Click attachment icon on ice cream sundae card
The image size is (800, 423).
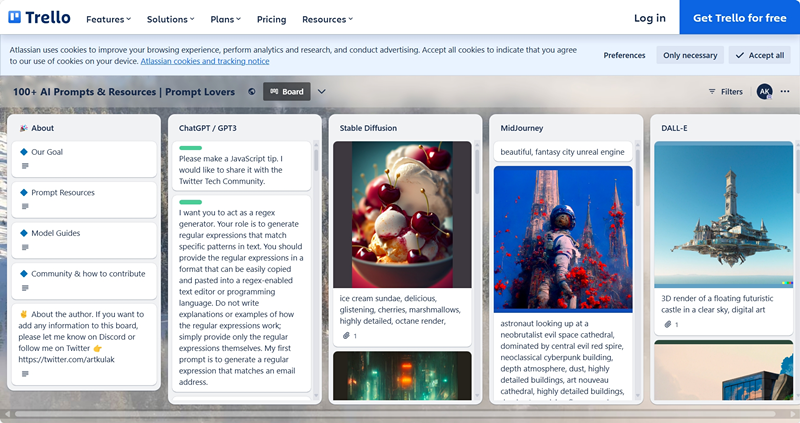click(x=346, y=336)
